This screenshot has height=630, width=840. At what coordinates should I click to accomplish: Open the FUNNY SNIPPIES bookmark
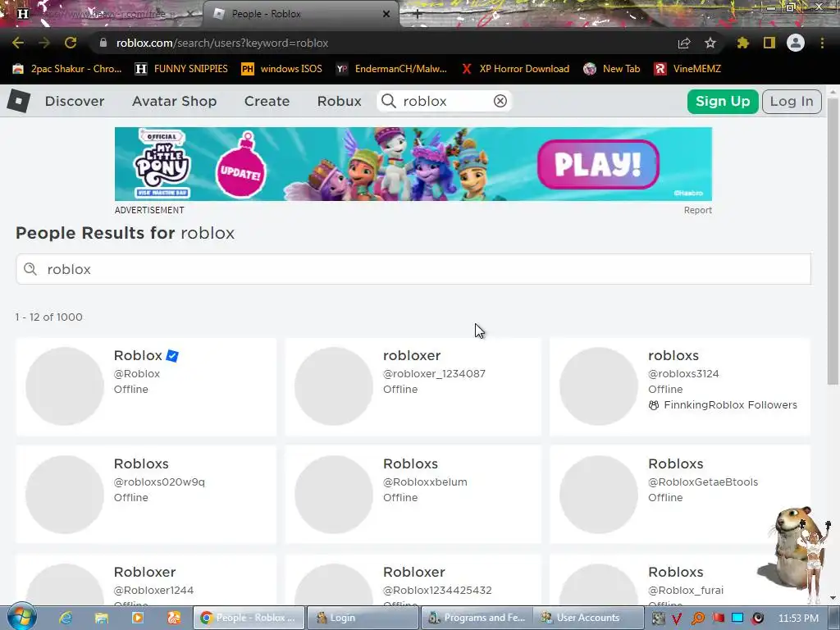tap(181, 69)
